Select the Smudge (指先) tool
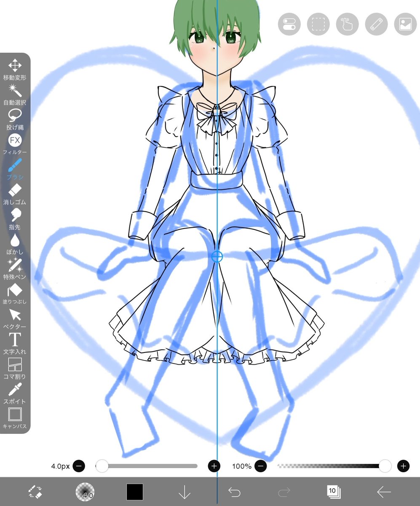Image resolution: width=420 pixels, height=506 pixels. click(15, 219)
